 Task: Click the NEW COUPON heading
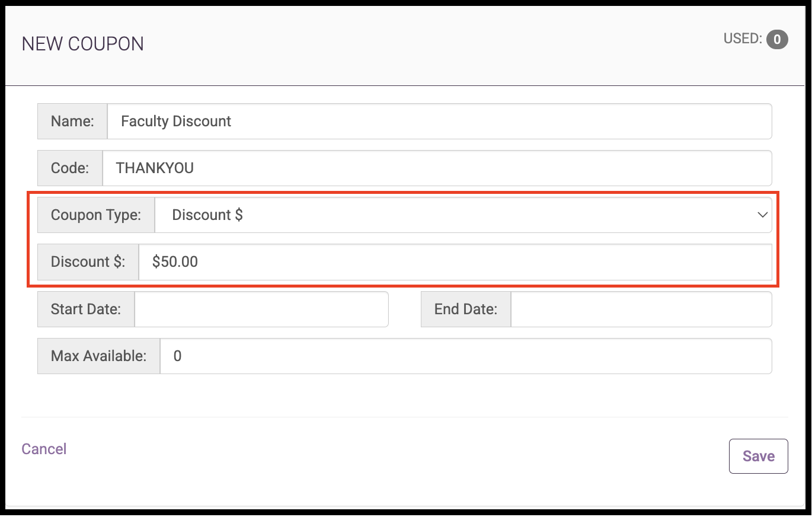(82, 44)
